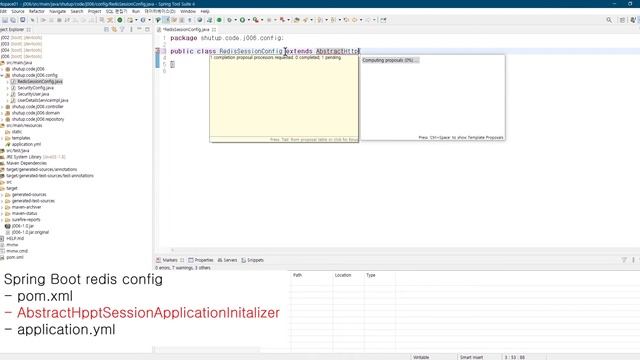This screenshot has width=640, height=360.
Task: Open the Help menu
Action: (205, 11)
